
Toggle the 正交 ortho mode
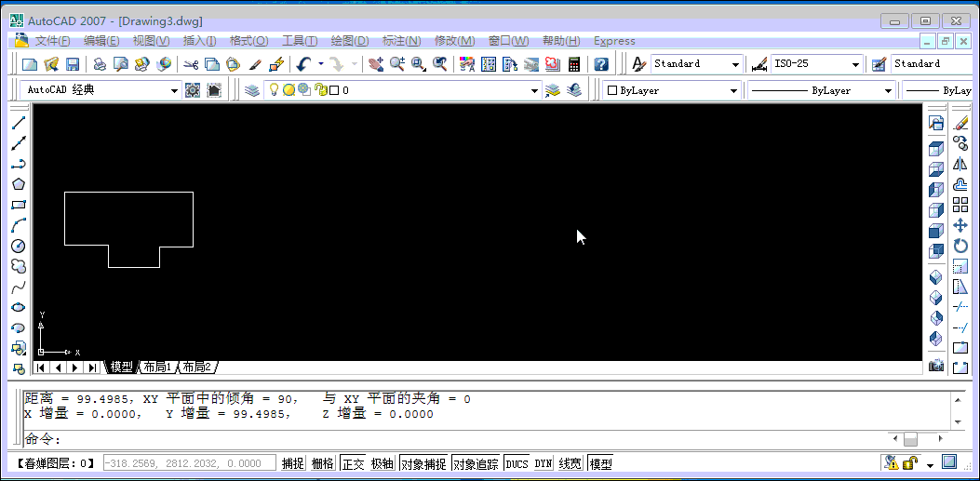[353, 463]
